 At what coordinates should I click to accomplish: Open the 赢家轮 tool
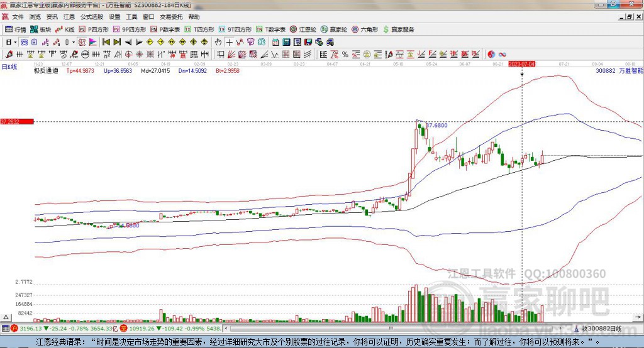point(334,30)
